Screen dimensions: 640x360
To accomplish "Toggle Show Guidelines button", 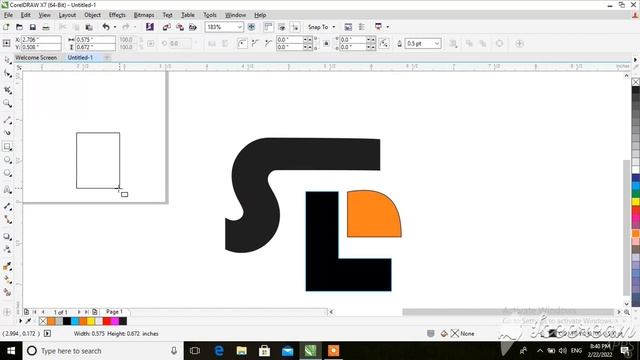I will 295,27.
